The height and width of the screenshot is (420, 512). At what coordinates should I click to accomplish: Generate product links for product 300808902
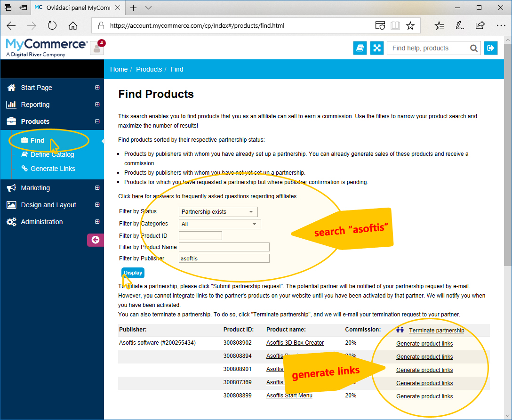[424, 344]
